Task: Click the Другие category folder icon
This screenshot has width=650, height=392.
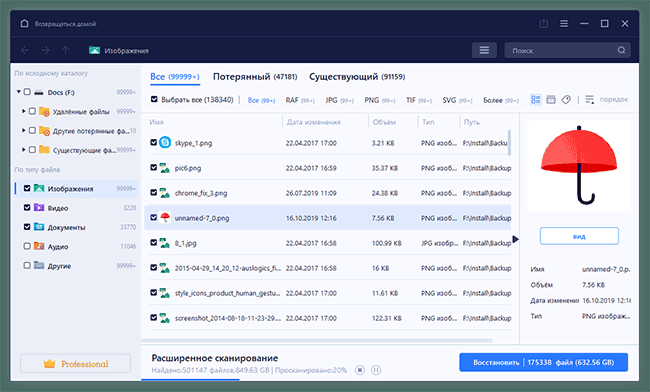Action: point(39,265)
